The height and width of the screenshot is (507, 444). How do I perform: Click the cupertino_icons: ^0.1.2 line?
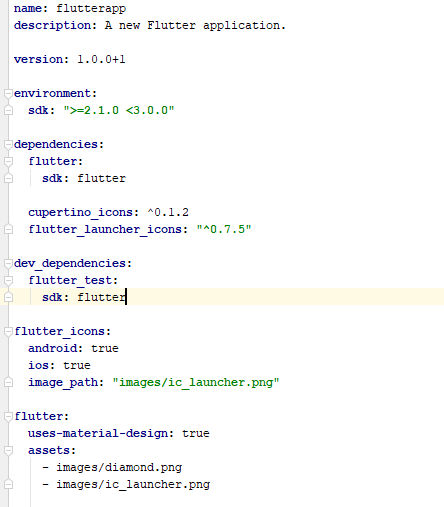109,212
